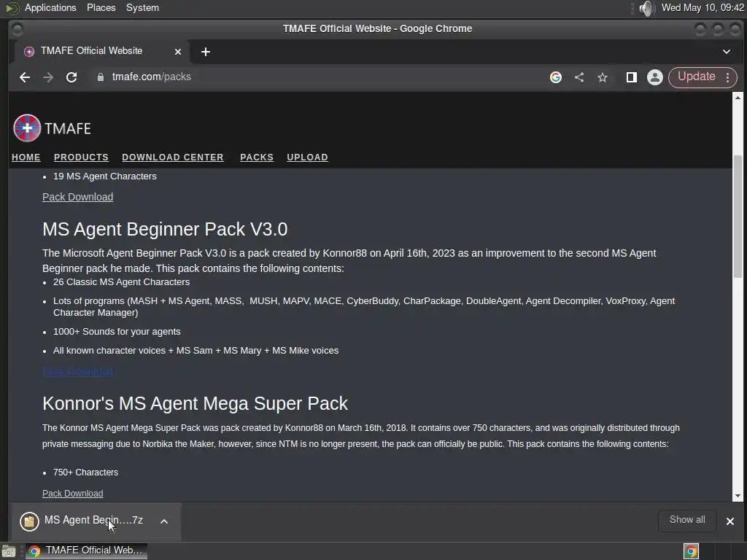Open Chrome's three-dot menu
This screenshot has width=747, height=560.
(x=727, y=77)
